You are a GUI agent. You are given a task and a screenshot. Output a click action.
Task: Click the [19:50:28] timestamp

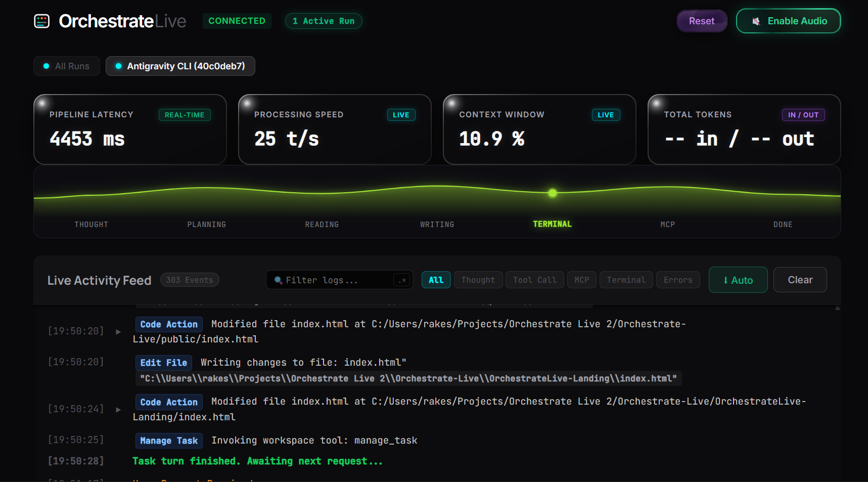tap(76, 461)
